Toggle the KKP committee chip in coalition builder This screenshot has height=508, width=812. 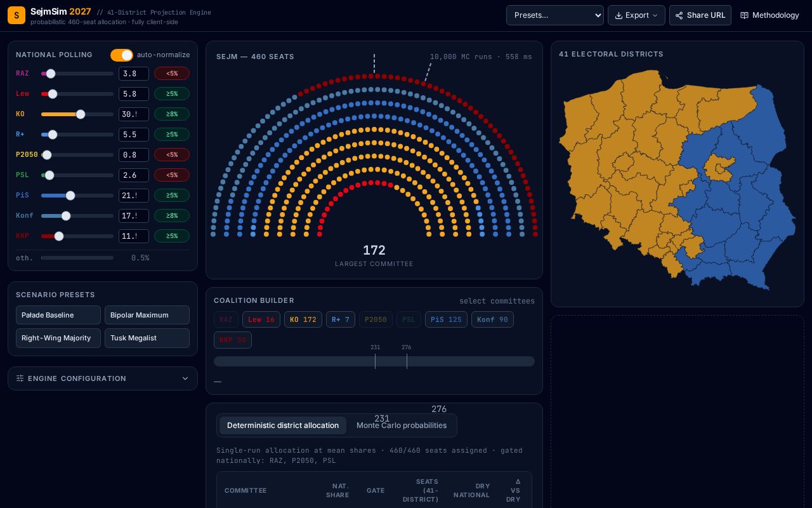click(233, 340)
